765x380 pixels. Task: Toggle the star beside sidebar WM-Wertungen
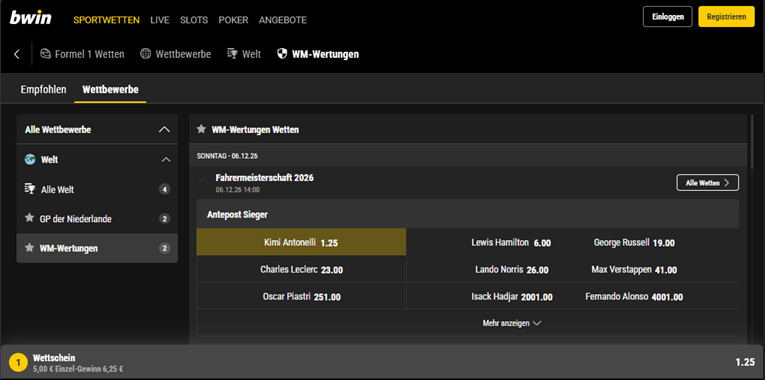[x=29, y=248]
